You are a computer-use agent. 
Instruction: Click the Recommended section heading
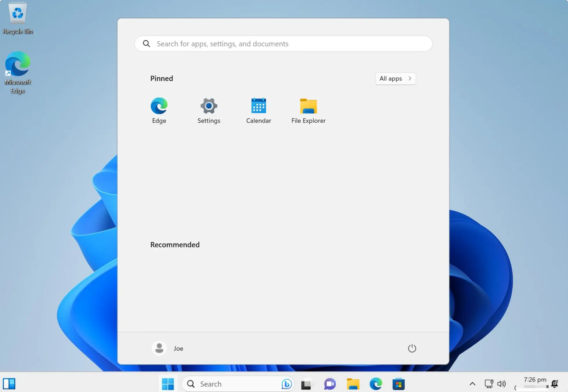coord(175,245)
